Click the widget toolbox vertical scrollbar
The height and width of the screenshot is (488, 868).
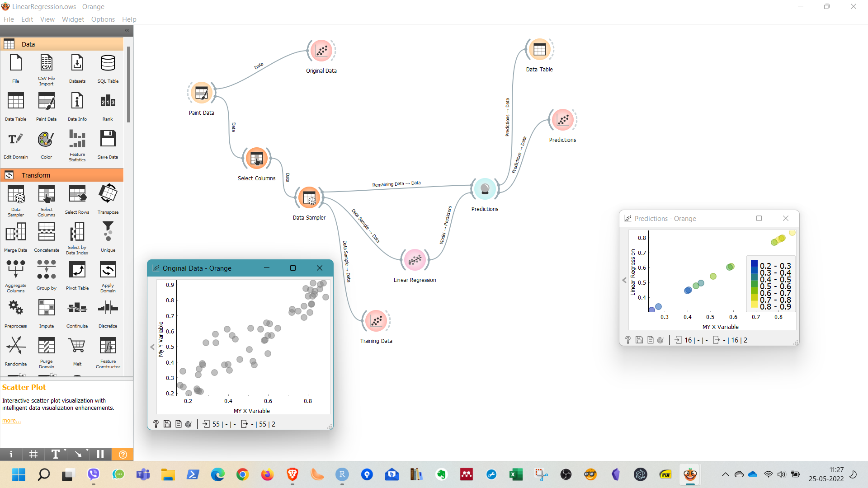128,84
